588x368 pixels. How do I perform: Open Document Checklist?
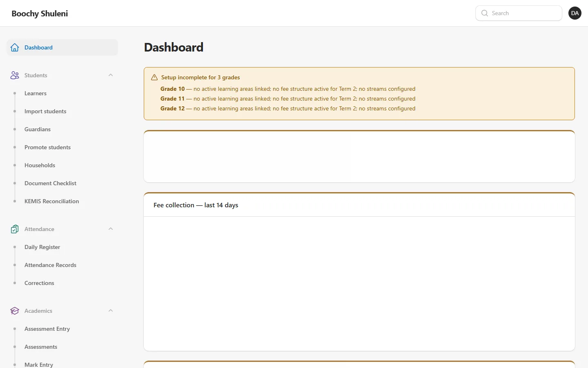click(x=50, y=183)
